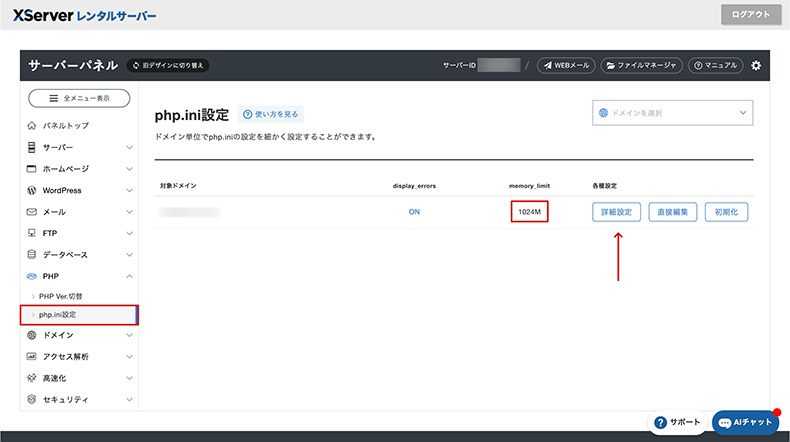Click the ログアウト button
The height and width of the screenshot is (442, 790).
tap(751, 15)
